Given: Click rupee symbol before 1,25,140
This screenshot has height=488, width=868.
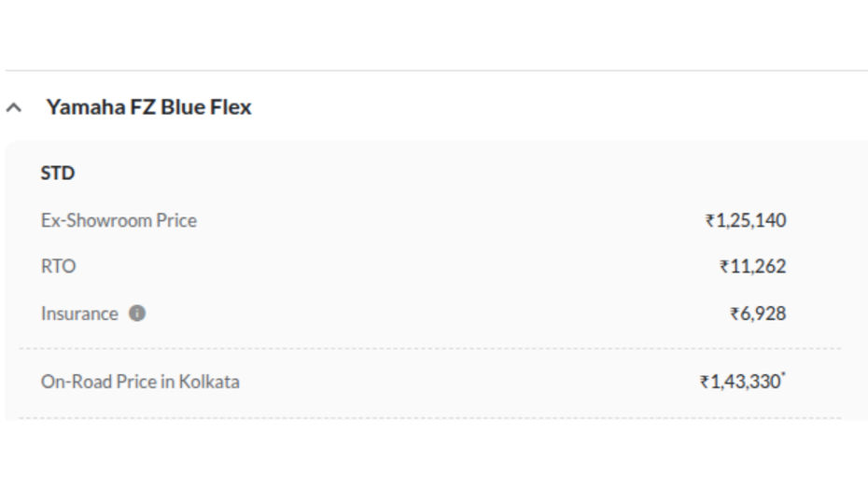Looking at the screenshot, I should [x=710, y=221].
